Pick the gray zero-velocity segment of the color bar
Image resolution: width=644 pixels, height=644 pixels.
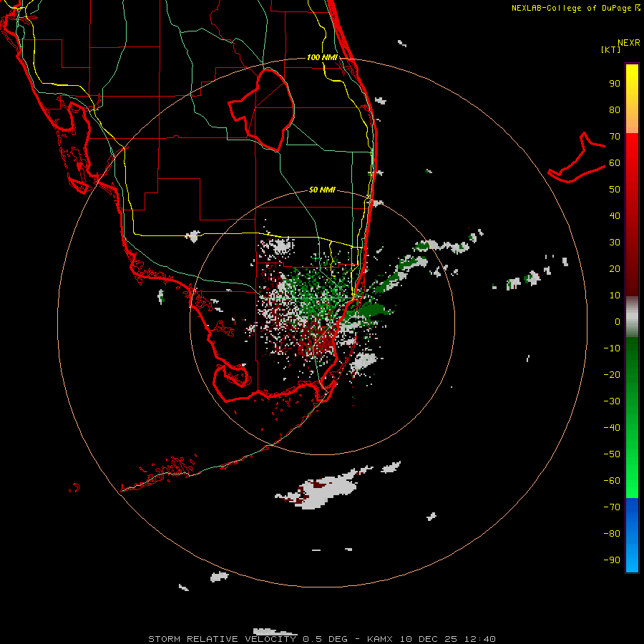[x=632, y=317]
